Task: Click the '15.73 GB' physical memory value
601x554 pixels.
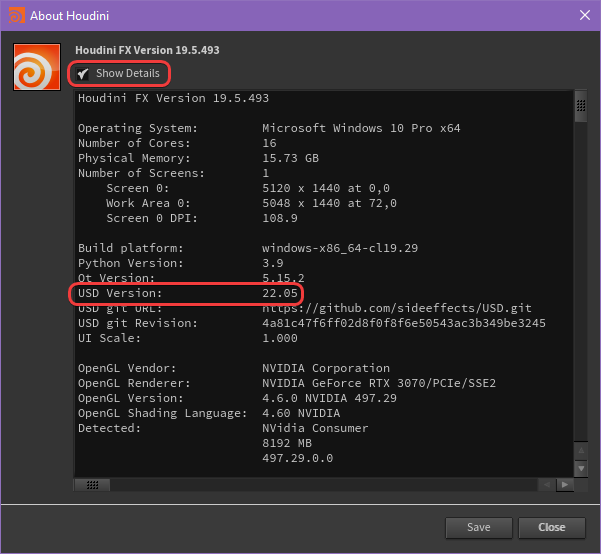Action: coord(291,158)
